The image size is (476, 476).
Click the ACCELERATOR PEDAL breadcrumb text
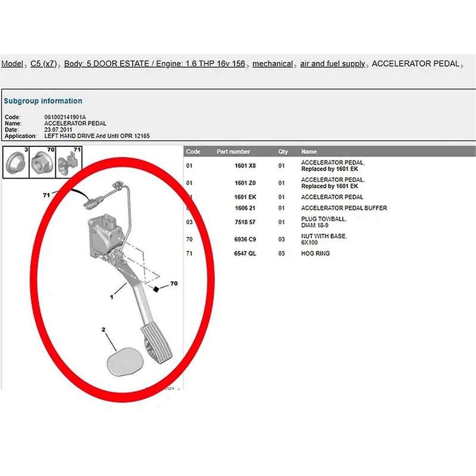[415, 64]
